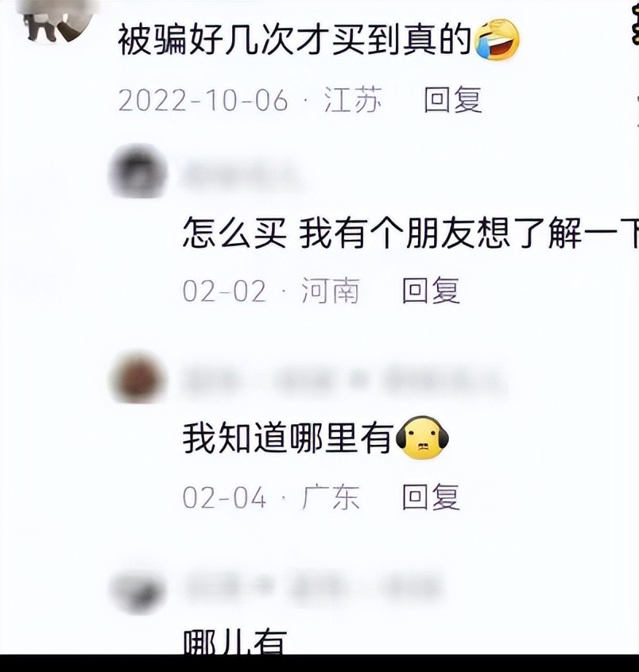Select the comment 被骗好几次才买到真的
The width and height of the screenshot is (639, 672).
[x=294, y=40]
